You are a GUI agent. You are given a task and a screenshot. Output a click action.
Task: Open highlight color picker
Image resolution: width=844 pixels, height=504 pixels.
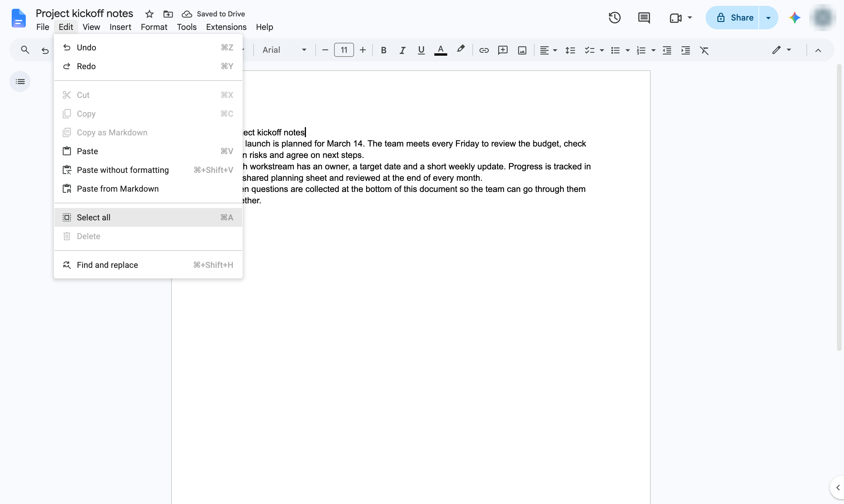pyautogui.click(x=461, y=50)
